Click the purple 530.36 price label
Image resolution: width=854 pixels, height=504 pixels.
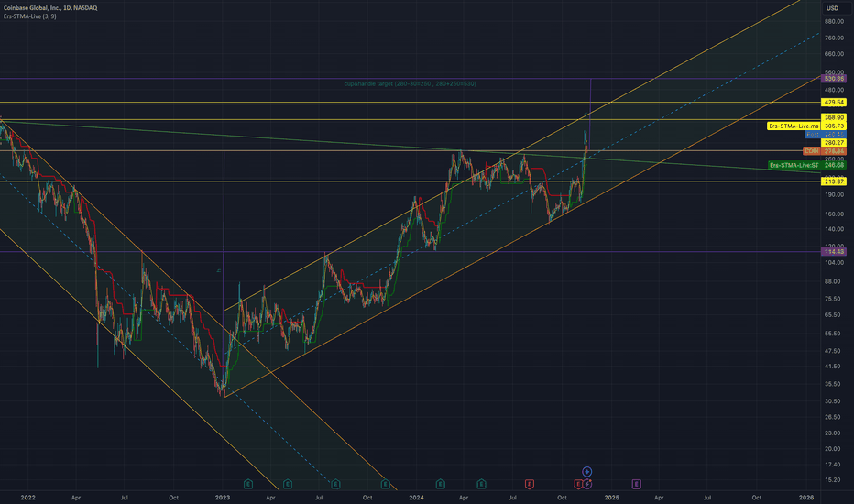coord(834,79)
